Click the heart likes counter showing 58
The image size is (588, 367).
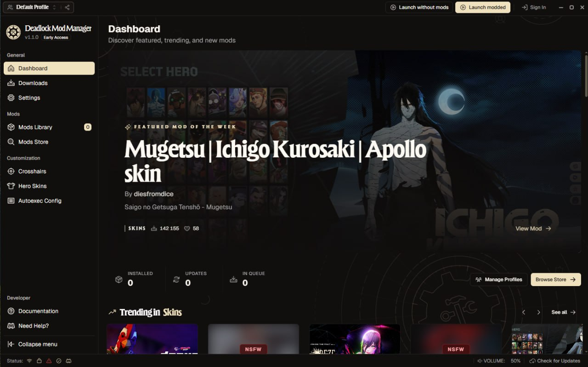(x=192, y=228)
